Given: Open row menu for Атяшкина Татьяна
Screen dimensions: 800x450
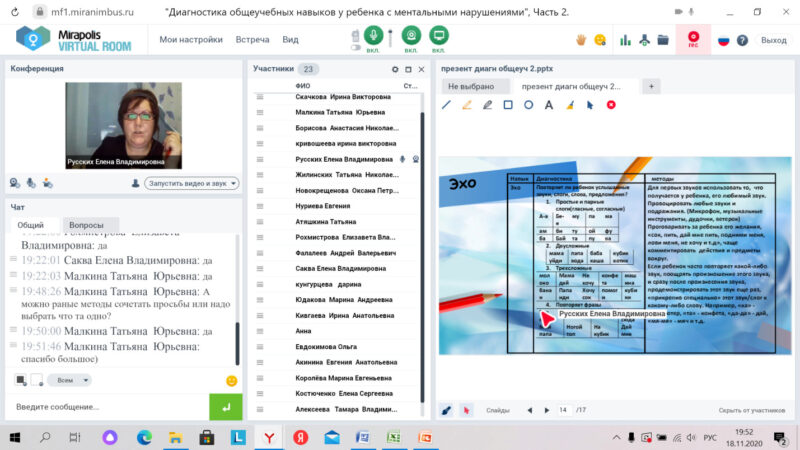Looking at the screenshot, I should click(260, 222).
